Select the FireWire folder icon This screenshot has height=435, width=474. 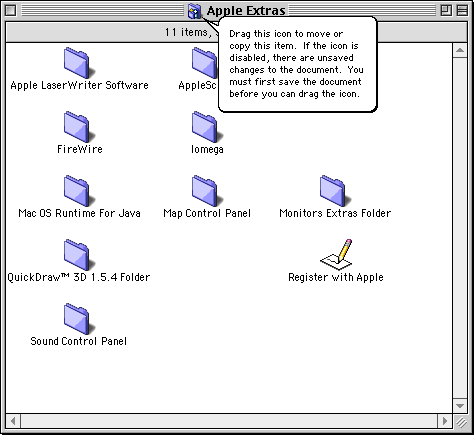point(79,127)
